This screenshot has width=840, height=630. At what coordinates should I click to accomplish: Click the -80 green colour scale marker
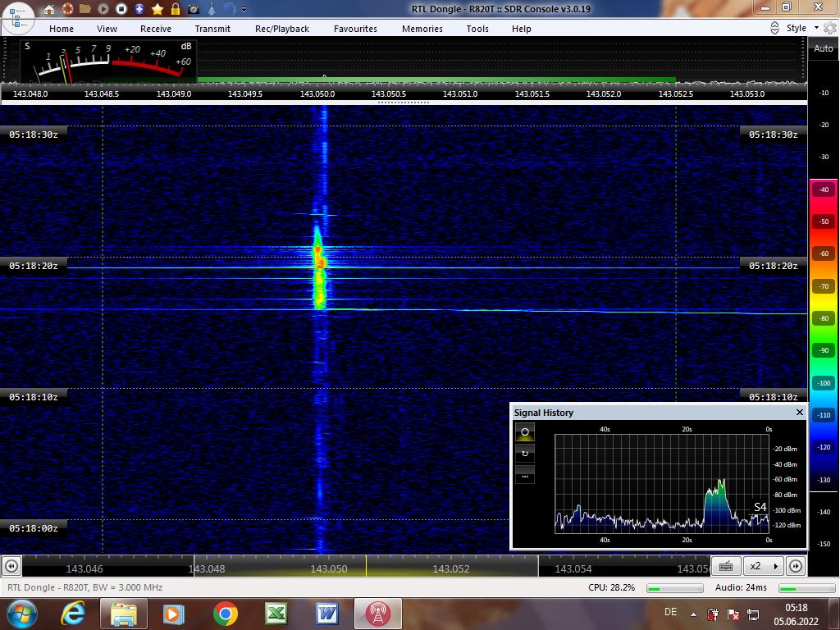(x=824, y=318)
